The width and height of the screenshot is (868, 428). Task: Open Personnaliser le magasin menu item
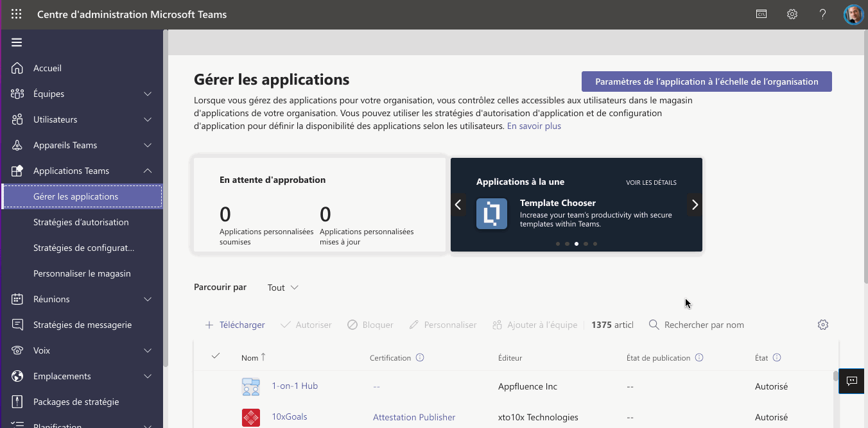[82, 273]
